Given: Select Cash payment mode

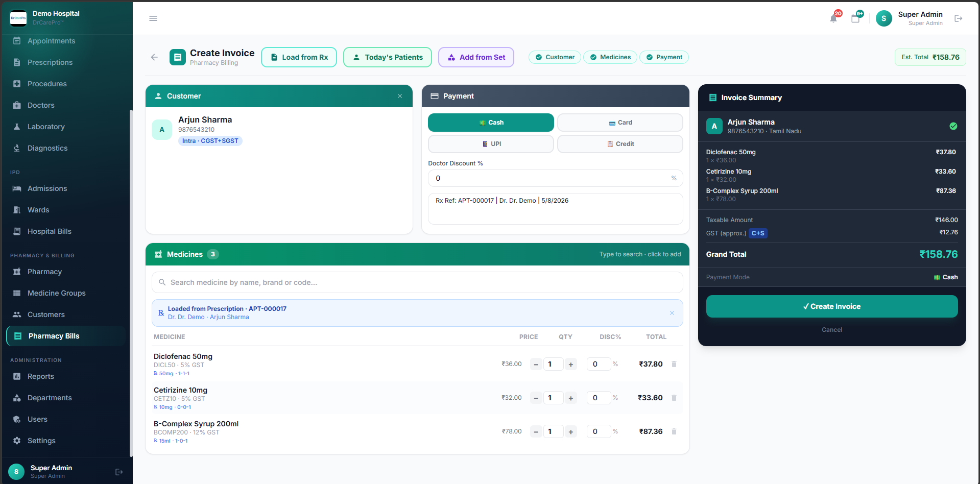Looking at the screenshot, I should click(491, 123).
